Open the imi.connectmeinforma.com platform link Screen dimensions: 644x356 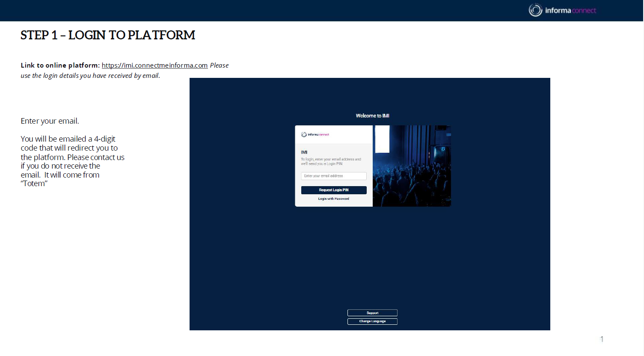click(x=154, y=65)
